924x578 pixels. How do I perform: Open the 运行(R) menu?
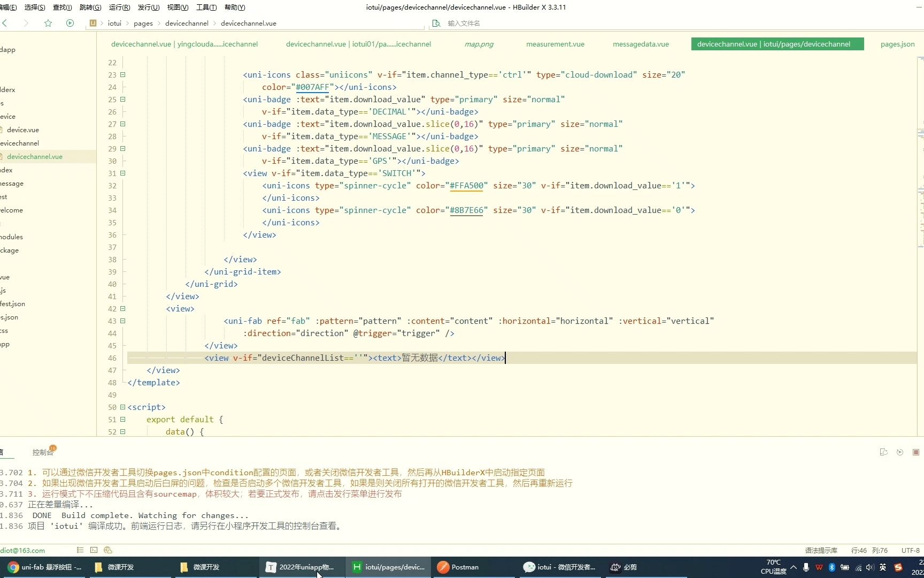pos(119,7)
